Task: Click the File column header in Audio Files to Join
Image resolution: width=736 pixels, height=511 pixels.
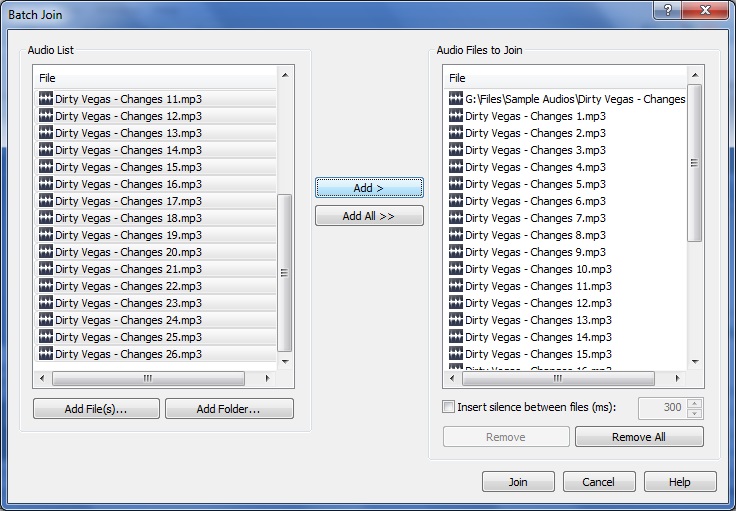Action: pos(565,78)
